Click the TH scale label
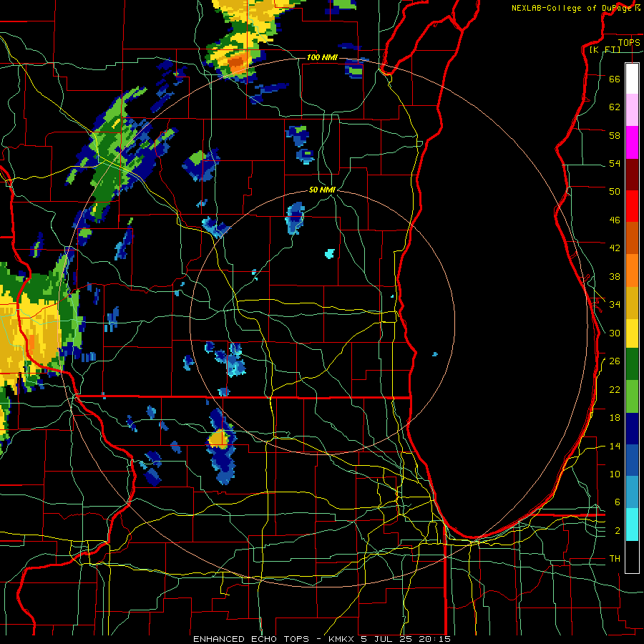 point(615,559)
